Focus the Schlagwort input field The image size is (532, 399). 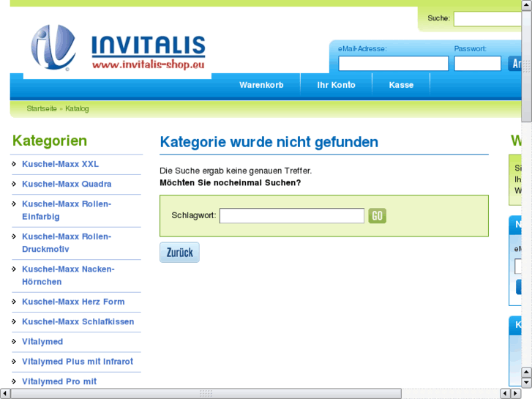(292, 216)
